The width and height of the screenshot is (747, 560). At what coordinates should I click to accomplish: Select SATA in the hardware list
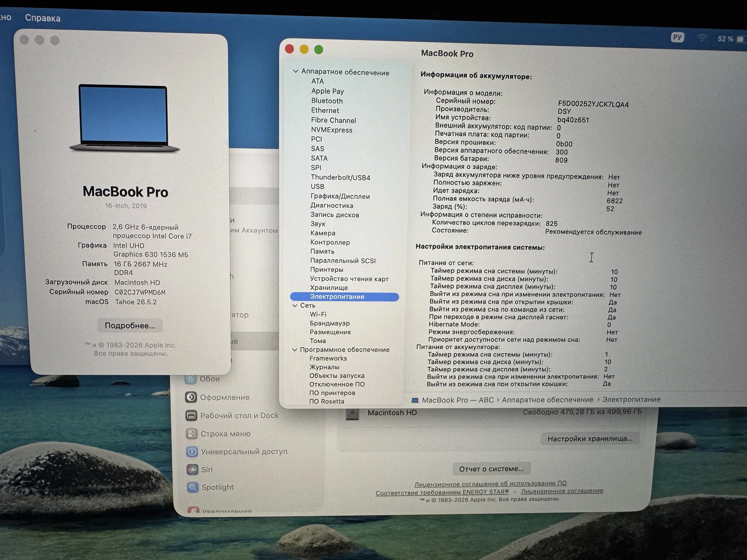point(319,158)
